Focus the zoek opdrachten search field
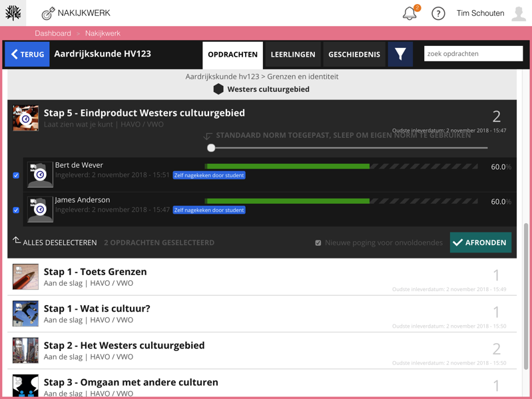The image size is (532, 399). click(473, 54)
